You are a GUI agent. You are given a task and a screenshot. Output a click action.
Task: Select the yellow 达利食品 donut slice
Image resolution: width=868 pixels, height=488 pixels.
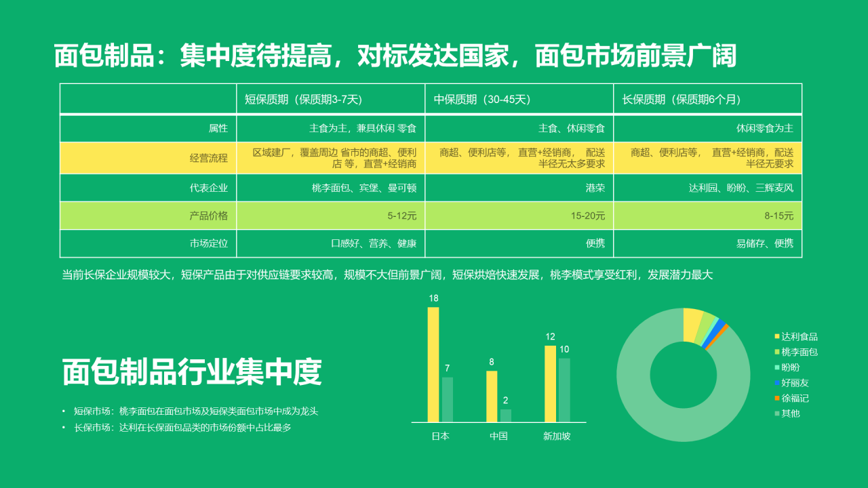(x=692, y=325)
